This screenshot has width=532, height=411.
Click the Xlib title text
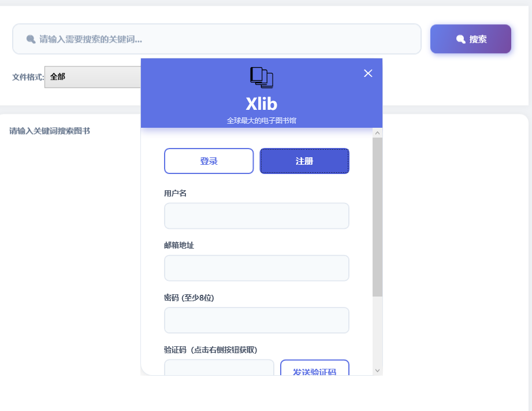pyautogui.click(x=261, y=104)
